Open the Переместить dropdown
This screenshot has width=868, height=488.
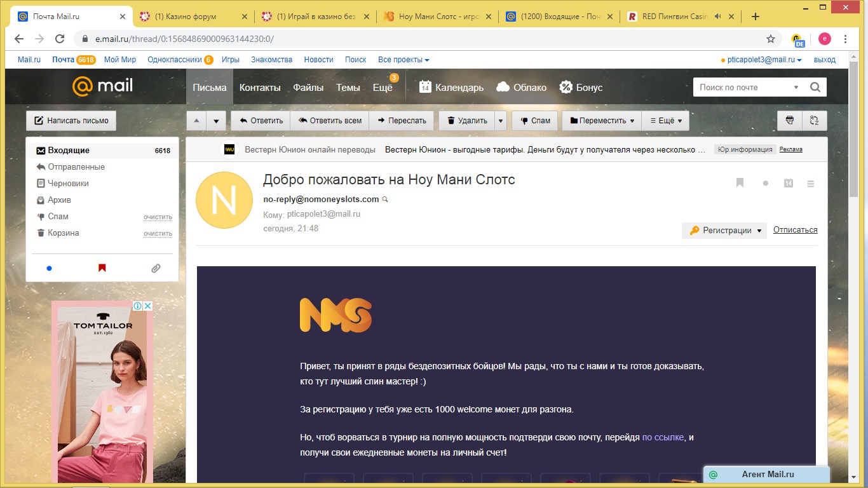point(602,121)
